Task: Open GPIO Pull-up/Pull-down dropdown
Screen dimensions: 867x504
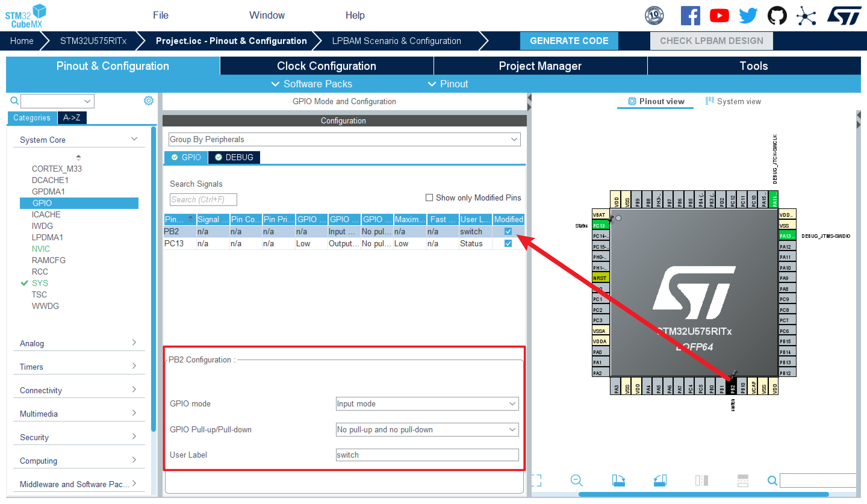Action: 427,430
